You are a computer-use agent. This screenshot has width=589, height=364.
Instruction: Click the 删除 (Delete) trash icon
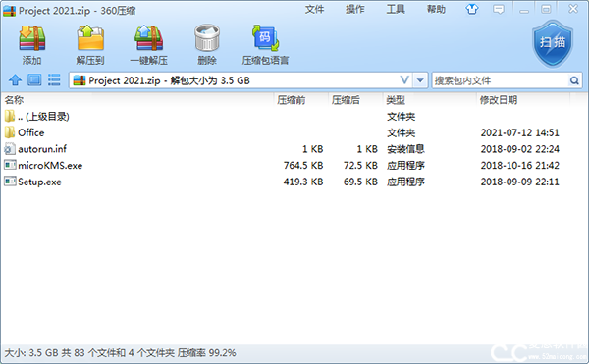pos(207,38)
